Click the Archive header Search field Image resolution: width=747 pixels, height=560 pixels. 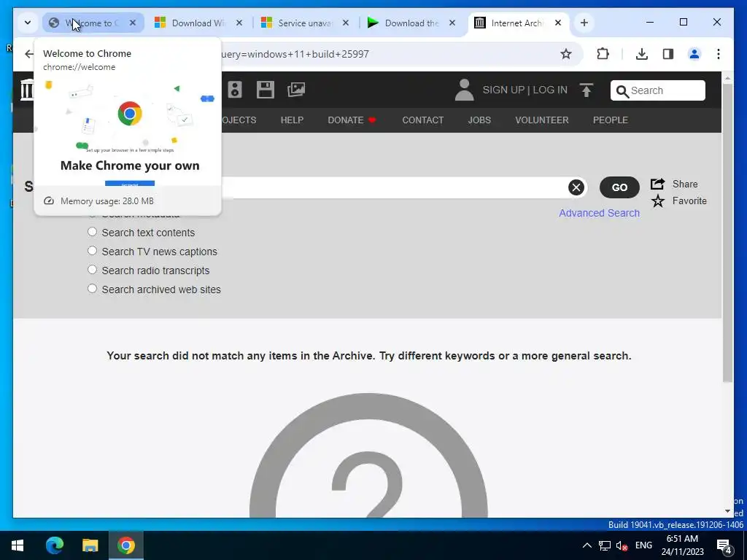(x=658, y=90)
